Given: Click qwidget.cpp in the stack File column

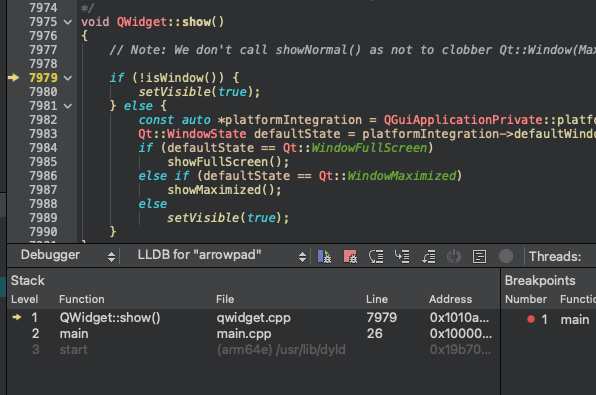Looking at the screenshot, I should 254,317.
